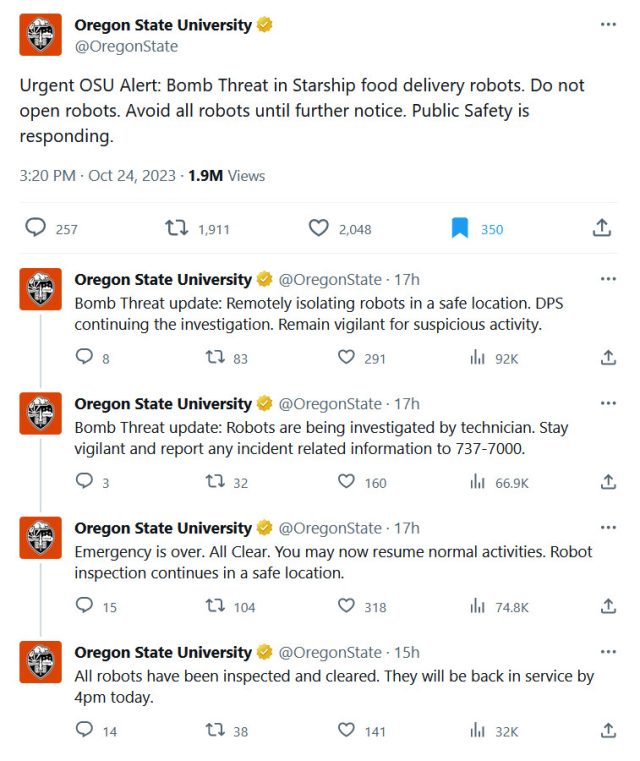The image size is (640, 761).
Task: Click reply icon on main Urgent OSU Alert tweet
Action: coord(35,227)
